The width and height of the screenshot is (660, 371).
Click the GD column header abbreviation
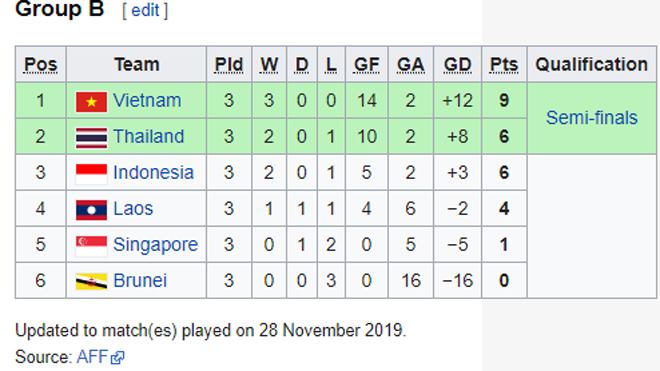(x=458, y=64)
